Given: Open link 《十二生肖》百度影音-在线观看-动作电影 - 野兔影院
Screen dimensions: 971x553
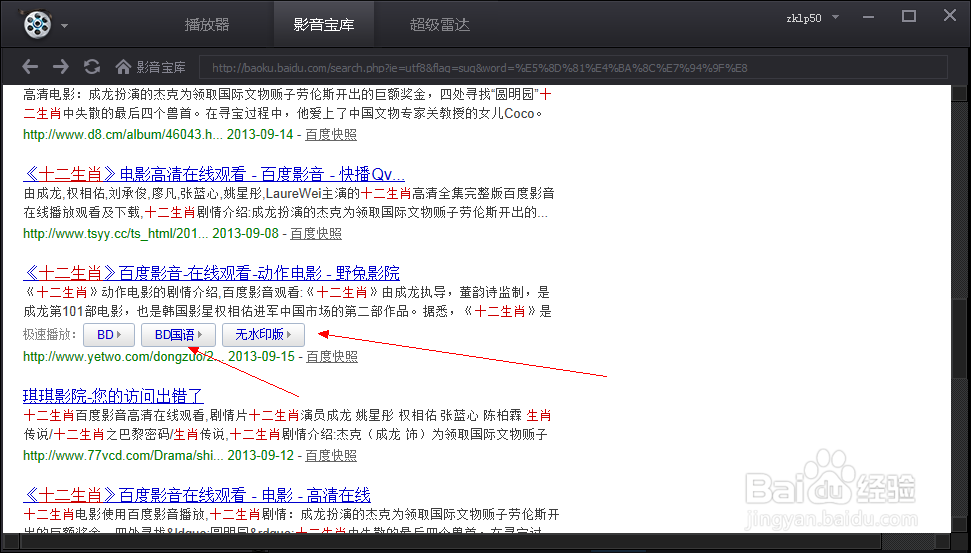Looking at the screenshot, I should (211, 272).
